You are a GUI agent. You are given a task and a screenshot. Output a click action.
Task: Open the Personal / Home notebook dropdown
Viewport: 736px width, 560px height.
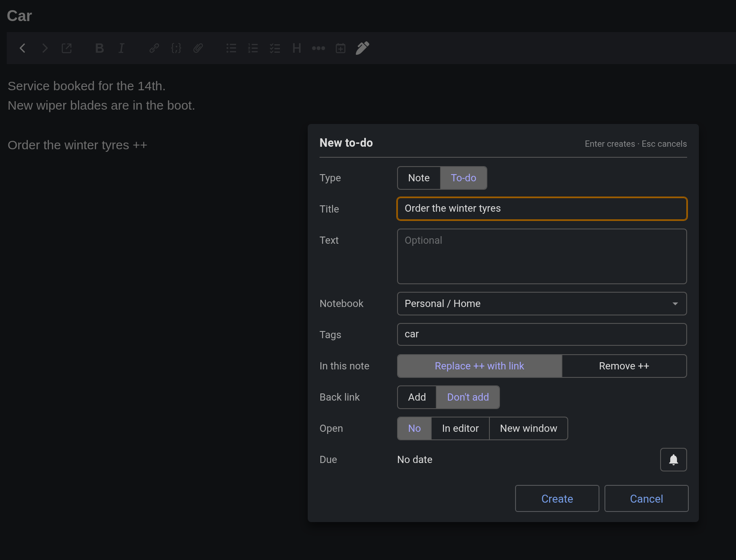(x=542, y=304)
